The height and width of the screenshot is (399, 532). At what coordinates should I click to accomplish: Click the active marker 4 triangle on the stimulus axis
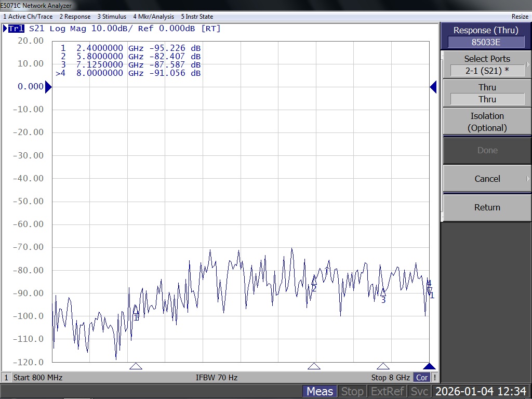coord(429,366)
